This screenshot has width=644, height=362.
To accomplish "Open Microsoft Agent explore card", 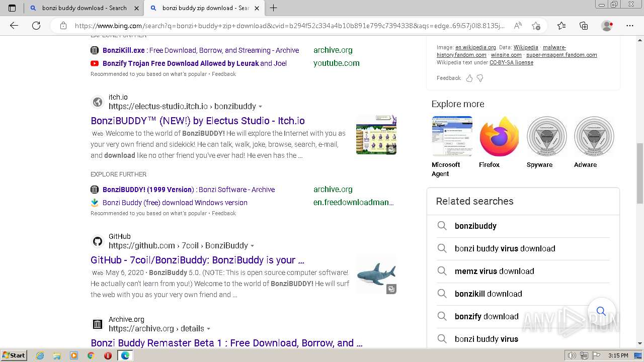I will pos(452,146).
